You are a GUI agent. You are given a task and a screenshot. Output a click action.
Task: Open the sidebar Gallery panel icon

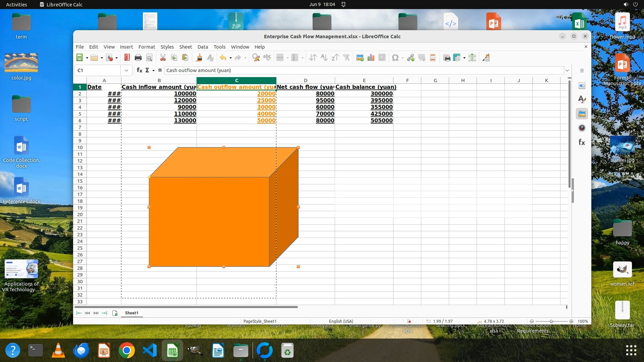582,114
